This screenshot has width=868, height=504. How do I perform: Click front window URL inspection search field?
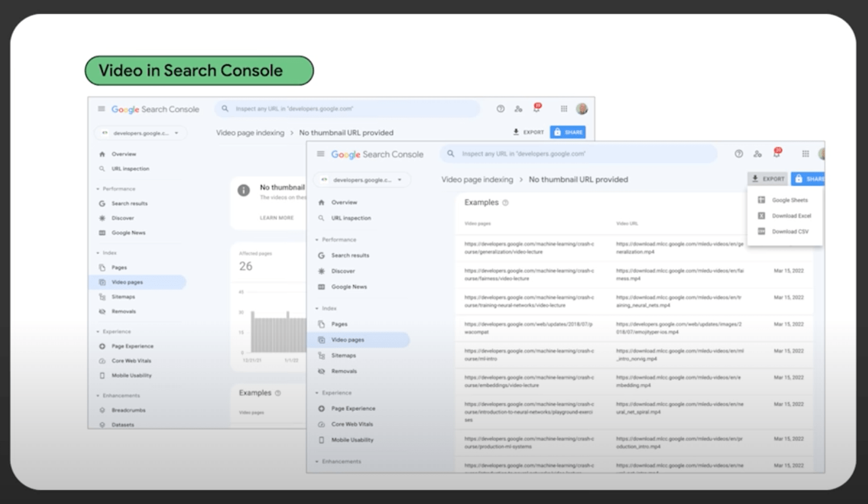578,154
